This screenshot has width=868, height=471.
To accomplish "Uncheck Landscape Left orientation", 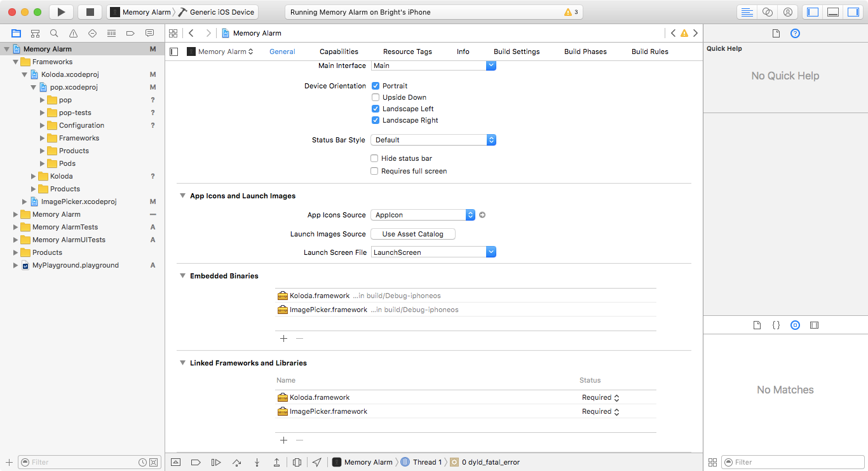I will 376,109.
